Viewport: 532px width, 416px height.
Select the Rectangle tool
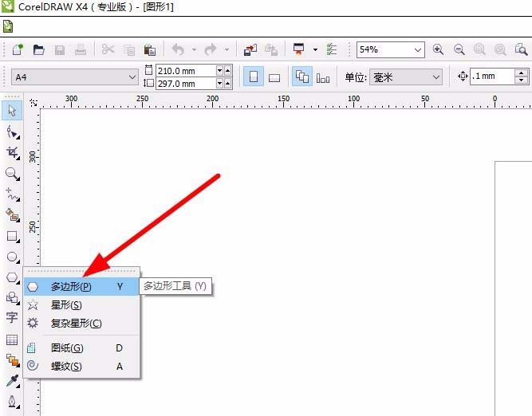(x=12, y=236)
